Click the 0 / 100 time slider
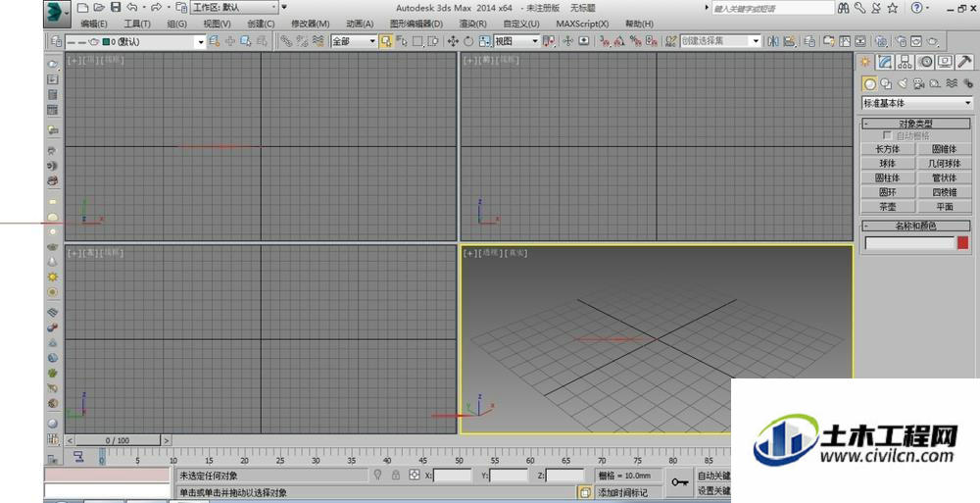The height and width of the screenshot is (503, 980). pyautogui.click(x=118, y=440)
